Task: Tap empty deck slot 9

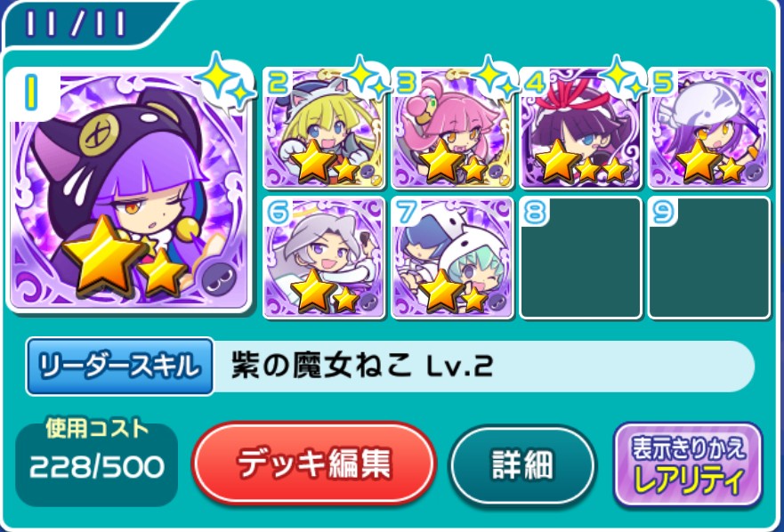Action: (x=708, y=257)
